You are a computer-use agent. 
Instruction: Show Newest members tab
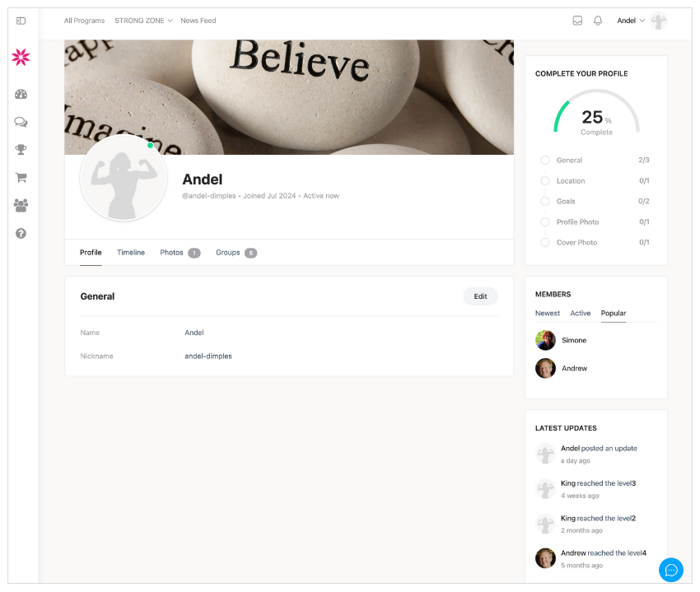[x=548, y=313]
